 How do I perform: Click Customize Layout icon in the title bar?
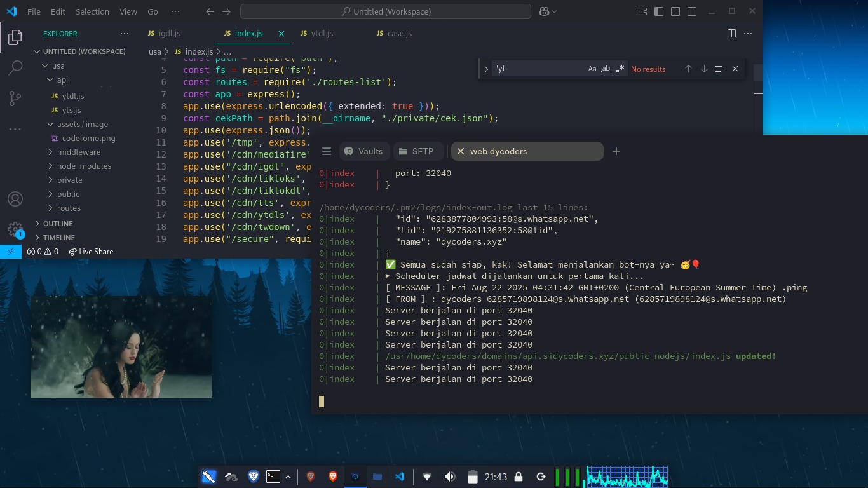click(642, 11)
